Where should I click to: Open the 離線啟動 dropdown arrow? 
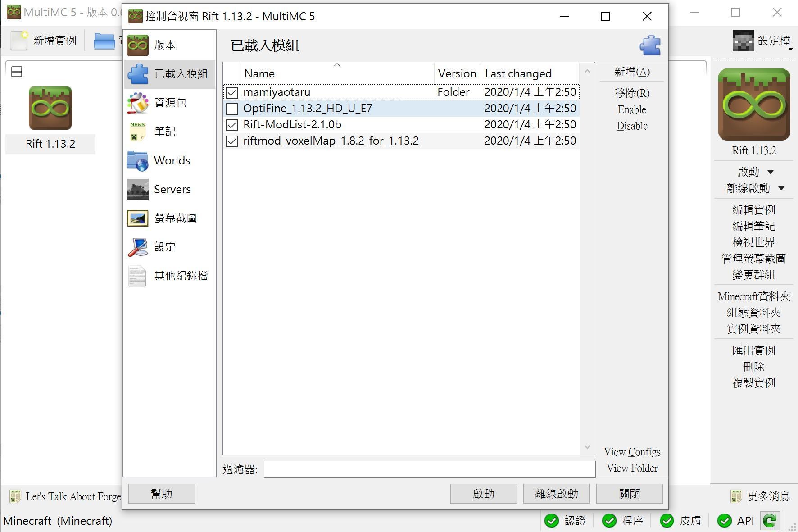coord(782,188)
